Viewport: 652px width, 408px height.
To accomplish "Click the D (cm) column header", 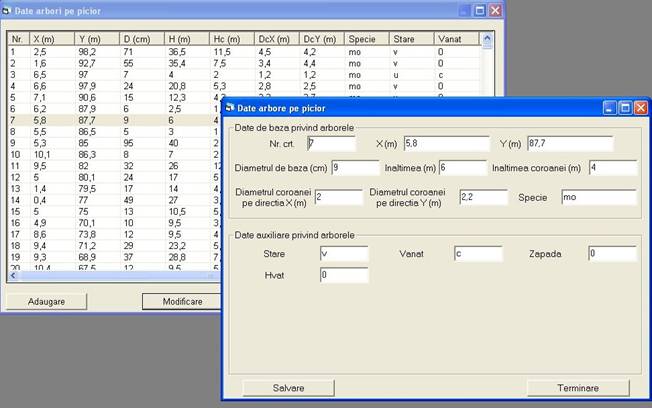I will click(142, 39).
